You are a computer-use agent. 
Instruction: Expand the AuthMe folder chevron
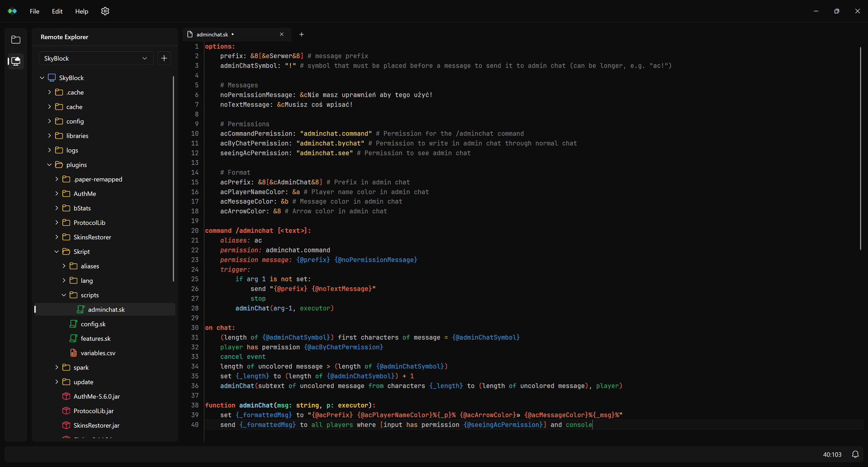click(56, 194)
